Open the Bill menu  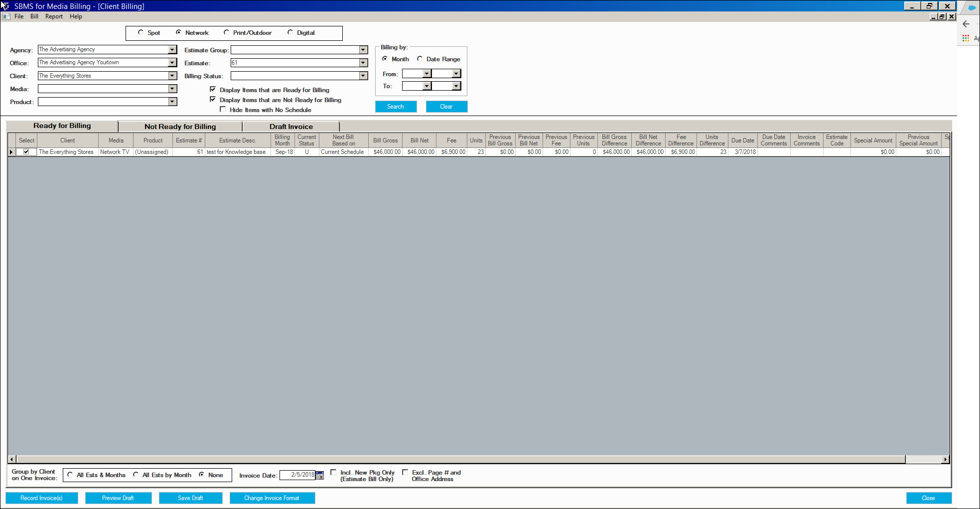[34, 16]
